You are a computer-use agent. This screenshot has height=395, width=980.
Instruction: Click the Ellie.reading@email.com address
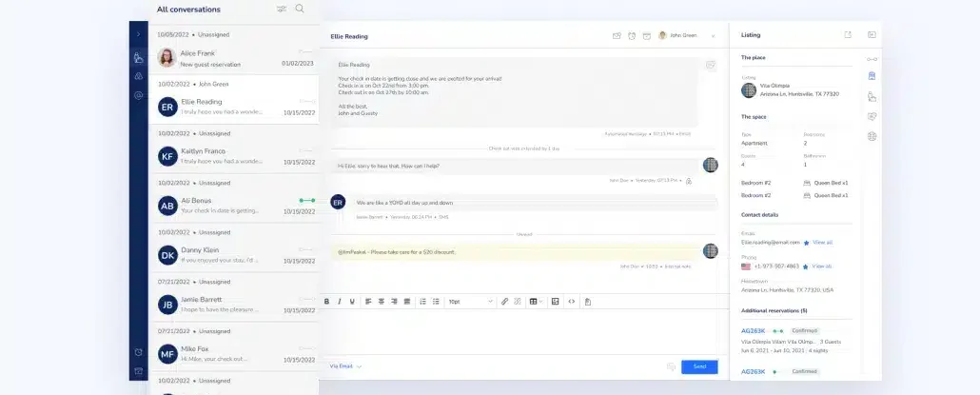[x=770, y=243]
